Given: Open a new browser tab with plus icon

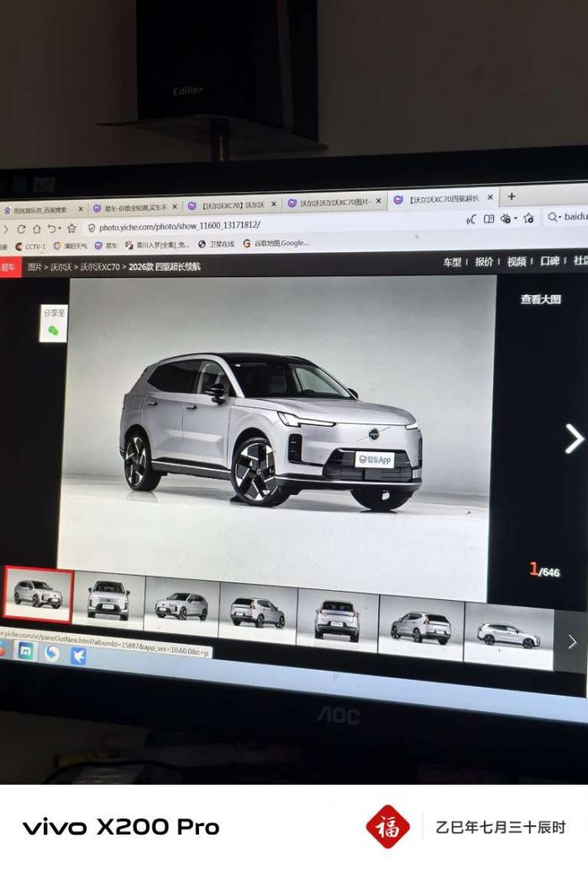Looking at the screenshot, I should [512, 197].
